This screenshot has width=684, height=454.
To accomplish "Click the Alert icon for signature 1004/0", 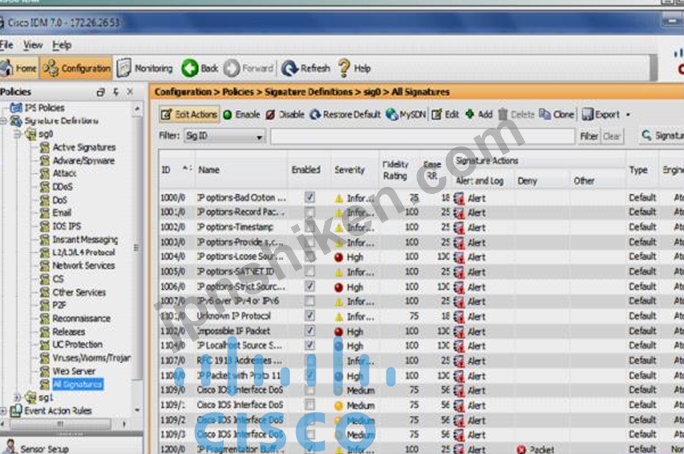I will (459, 257).
